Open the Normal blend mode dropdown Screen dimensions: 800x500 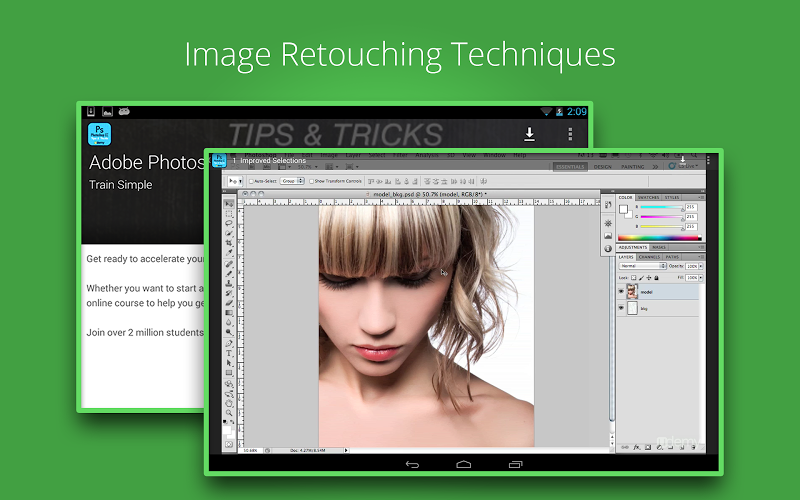641,266
